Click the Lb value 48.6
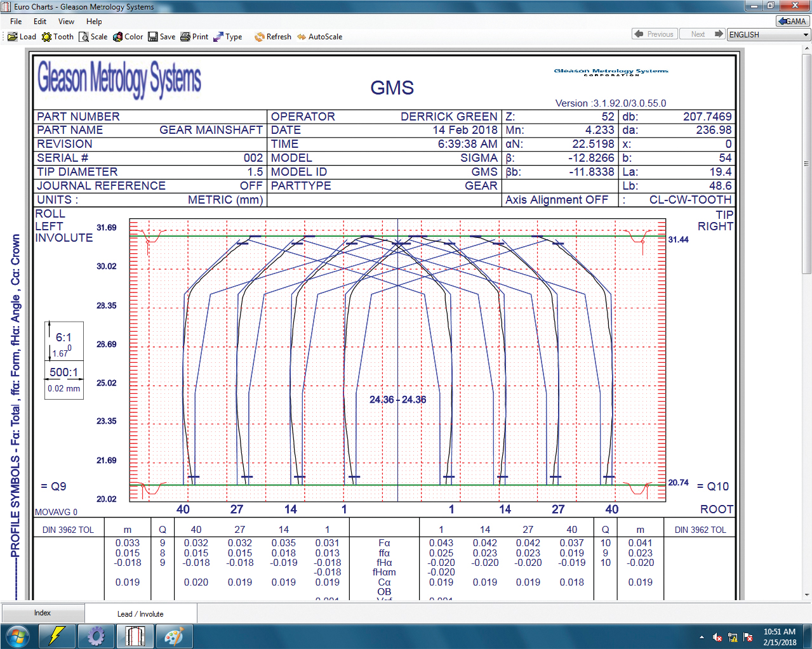 click(721, 186)
